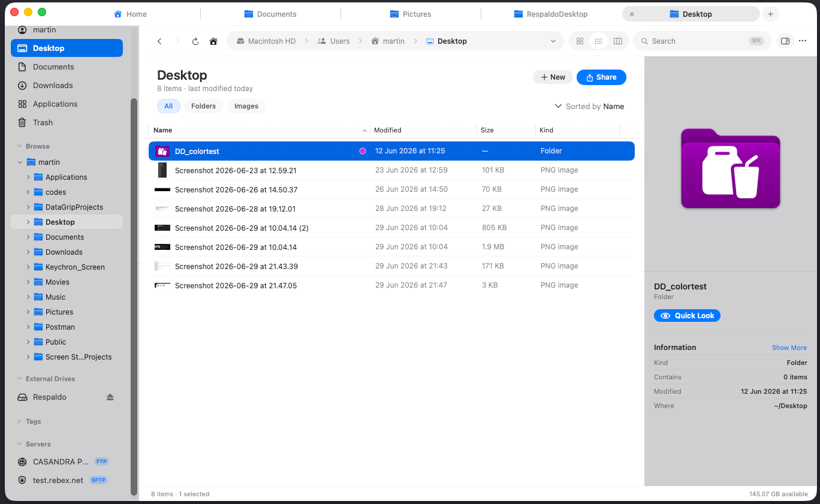Open Trash in the sidebar
Image resolution: width=820 pixels, height=504 pixels.
click(67, 122)
